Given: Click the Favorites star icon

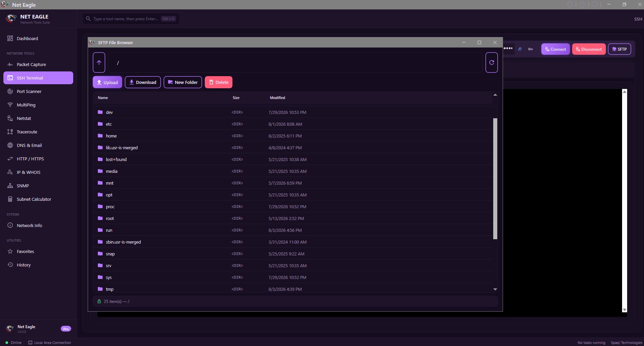Looking at the screenshot, I should pyautogui.click(x=10, y=251).
